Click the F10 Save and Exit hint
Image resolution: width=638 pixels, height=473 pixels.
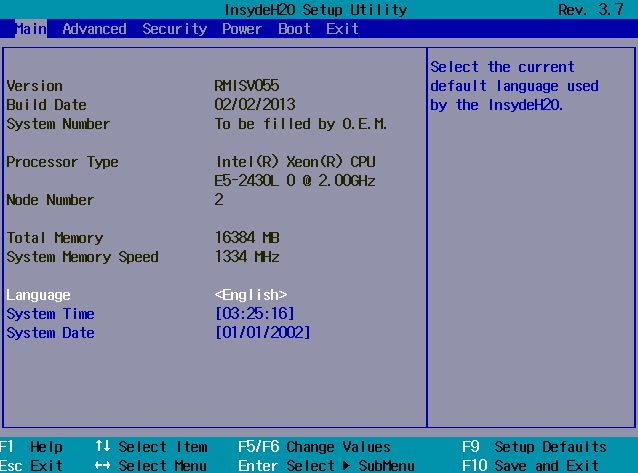point(530,465)
